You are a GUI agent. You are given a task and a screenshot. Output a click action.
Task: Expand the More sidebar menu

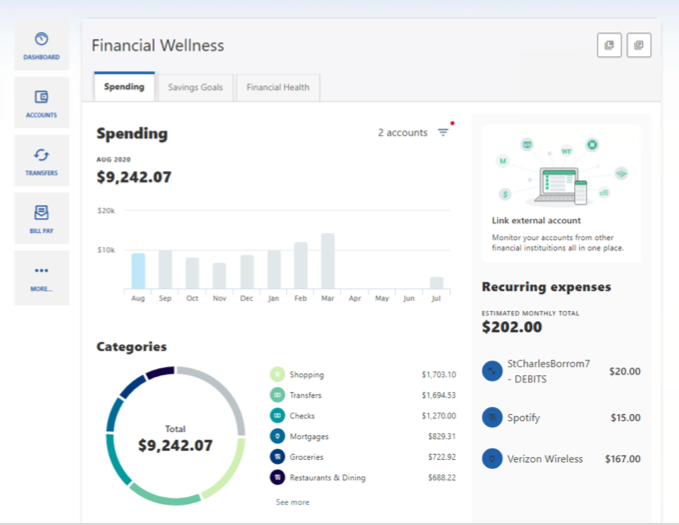pyautogui.click(x=41, y=277)
